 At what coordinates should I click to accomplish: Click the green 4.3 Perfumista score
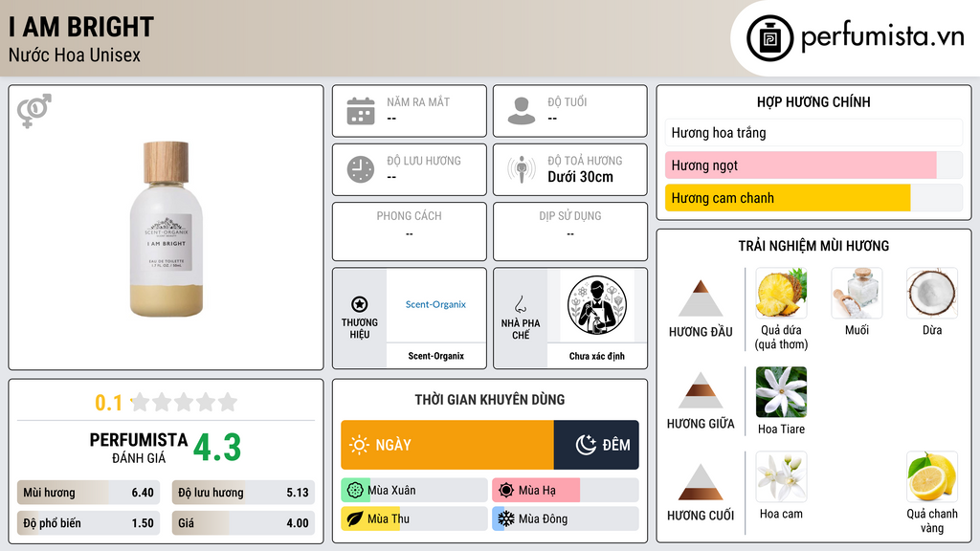coord(217,448)
